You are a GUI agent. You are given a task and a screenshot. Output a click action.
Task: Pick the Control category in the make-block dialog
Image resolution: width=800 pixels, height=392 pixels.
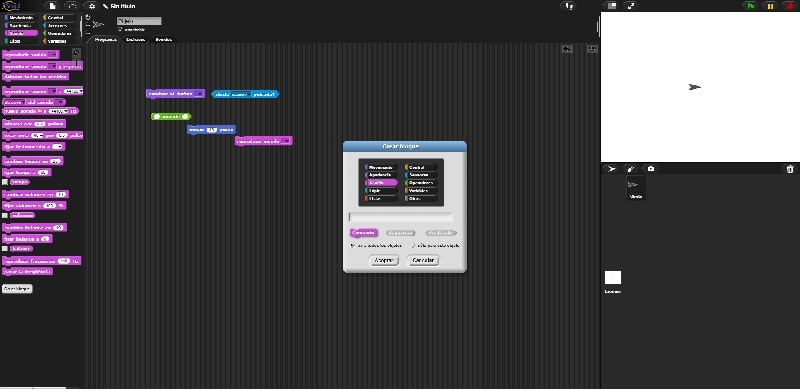(421, 167)
